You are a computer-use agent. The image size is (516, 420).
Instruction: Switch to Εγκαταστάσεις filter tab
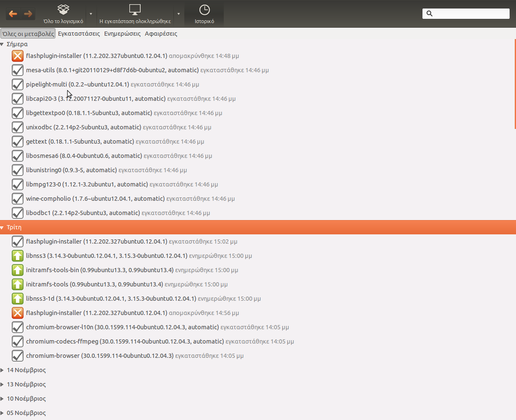(79, 34)
